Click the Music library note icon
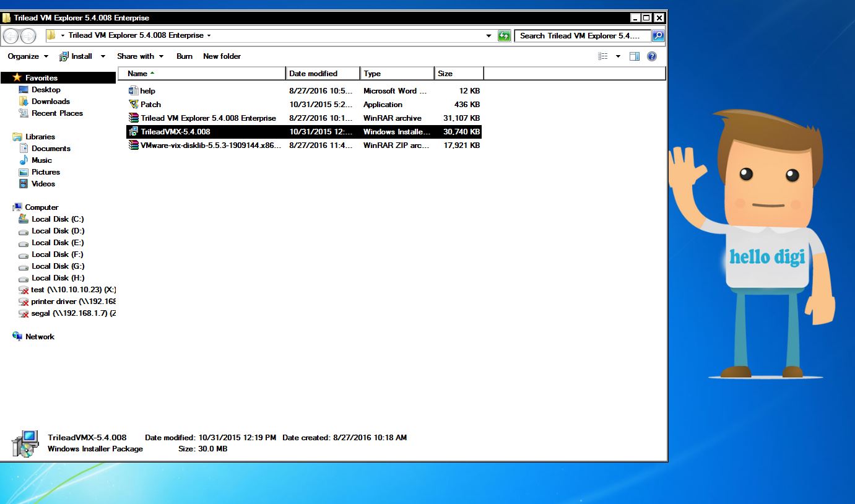The height and width of the screenshot is (504, 855). (24, 160)
